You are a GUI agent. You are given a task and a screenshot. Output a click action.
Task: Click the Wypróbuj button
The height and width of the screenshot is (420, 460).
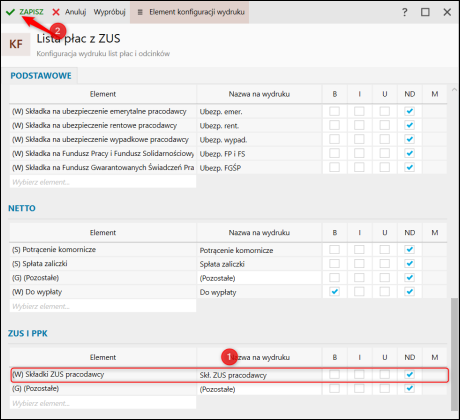(109, 12)
